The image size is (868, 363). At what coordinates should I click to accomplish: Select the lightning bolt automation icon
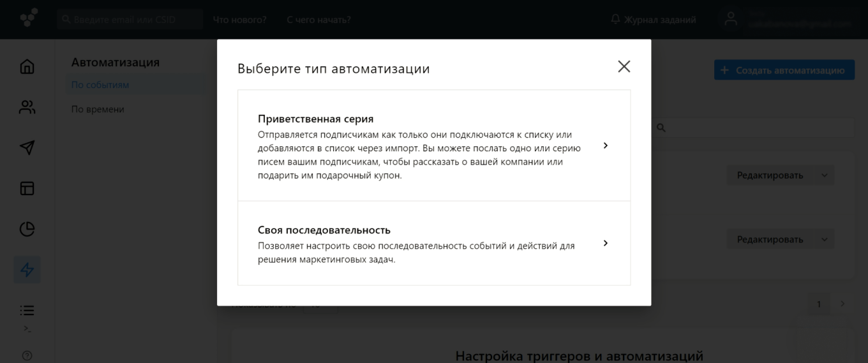point(27,270)
